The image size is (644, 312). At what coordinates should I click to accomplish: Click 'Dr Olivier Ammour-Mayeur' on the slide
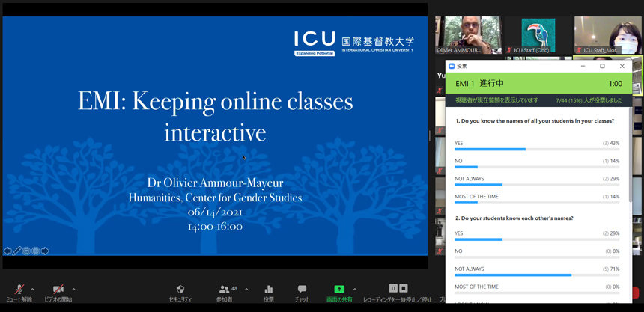pyautogui.click(x=215, y=183)
